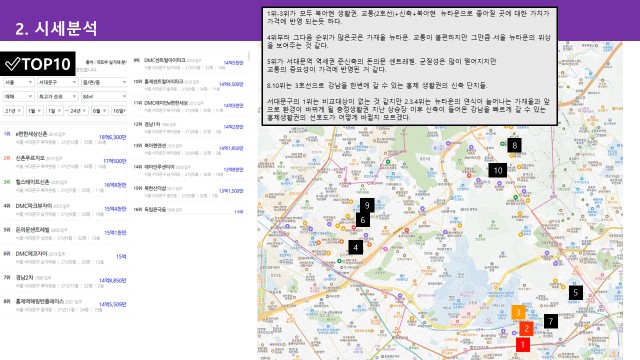
Task: Select rank 4 apartment DMC파크뷰자이
Action: [33, 206]
